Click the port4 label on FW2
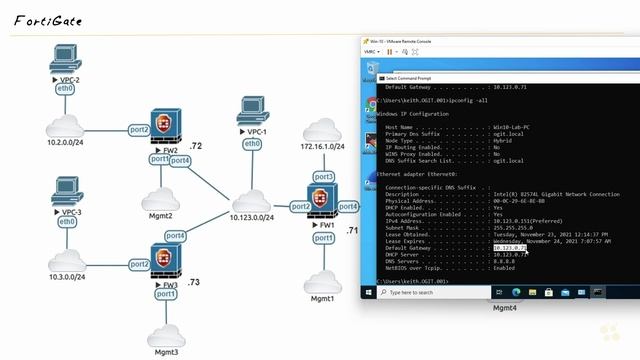Image resolution: width=640 pixels, height=360 pixels. coord(180,160)
